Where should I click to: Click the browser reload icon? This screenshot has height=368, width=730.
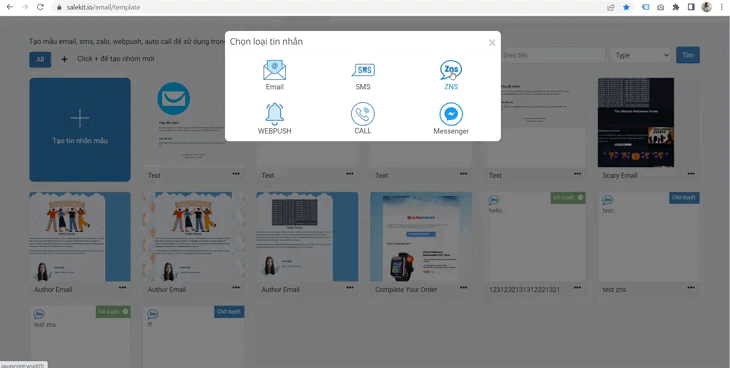[x=41, y=7]
